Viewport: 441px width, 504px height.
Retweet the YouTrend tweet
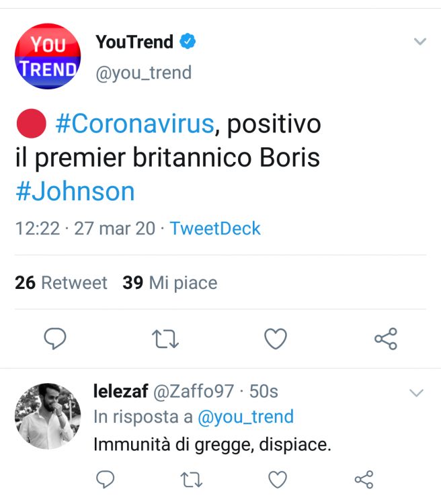coord(165,339)
